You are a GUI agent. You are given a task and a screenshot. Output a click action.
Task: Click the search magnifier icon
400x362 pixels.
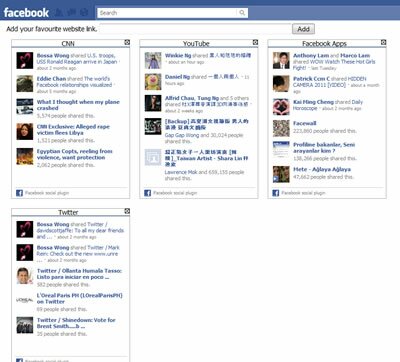tap(242, 13)
